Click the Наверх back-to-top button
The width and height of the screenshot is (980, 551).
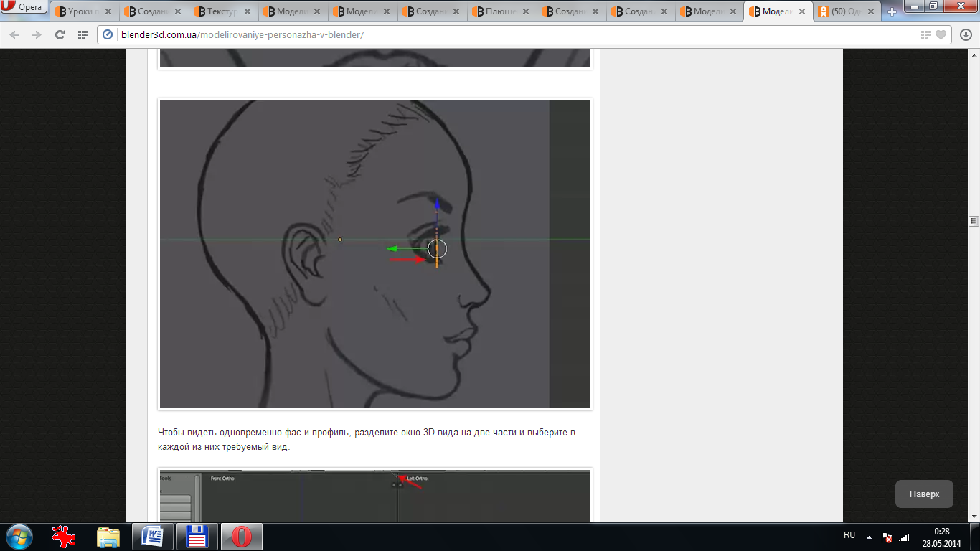coord(924,494)
